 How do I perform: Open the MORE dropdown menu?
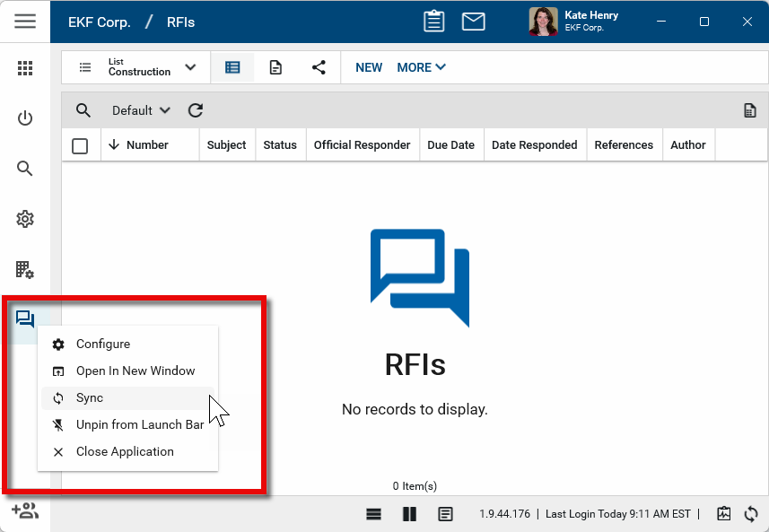[x=421, y=67]
